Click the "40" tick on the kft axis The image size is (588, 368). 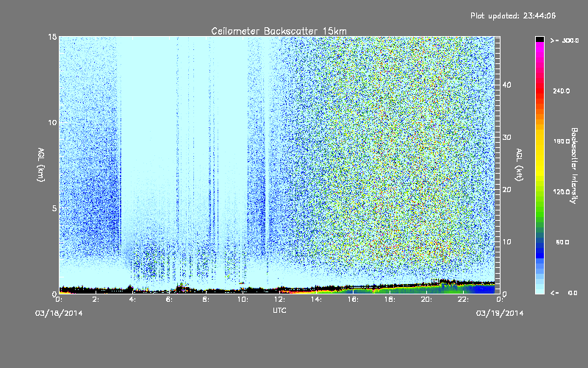pos(506,85)
